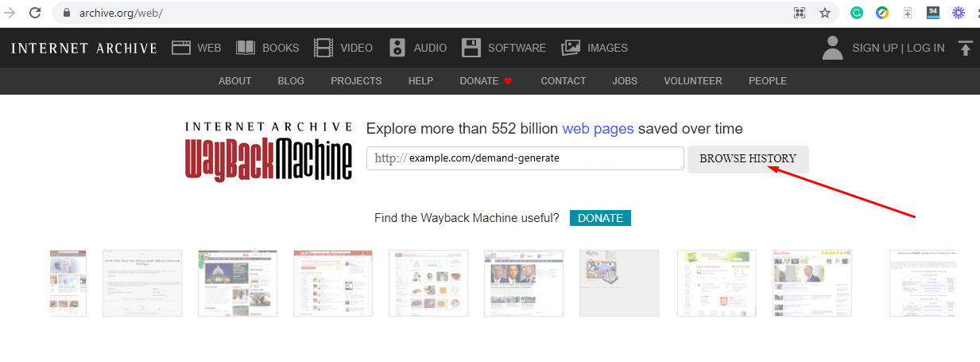Image resolution: width=980 pixels, height=362 pixels.
Task: Open thumbnail with Capitol building photo
Action: point(238,283)
